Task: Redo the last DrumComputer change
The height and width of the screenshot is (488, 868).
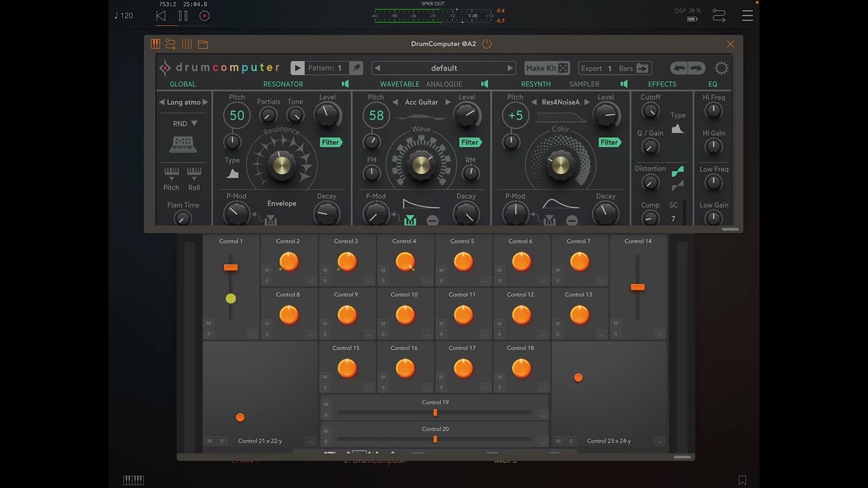Action: pyautogui.click(x=696, y=68)
